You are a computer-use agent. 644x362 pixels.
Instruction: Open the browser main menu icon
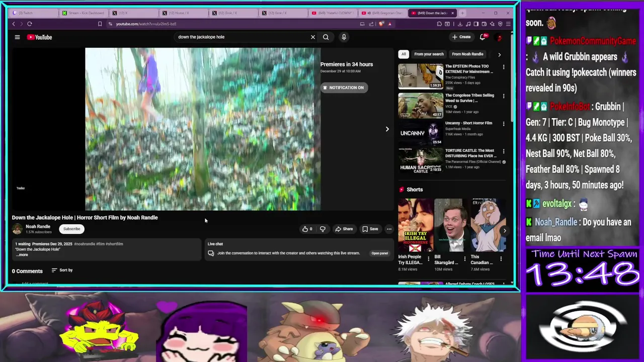tap(508, 24)
